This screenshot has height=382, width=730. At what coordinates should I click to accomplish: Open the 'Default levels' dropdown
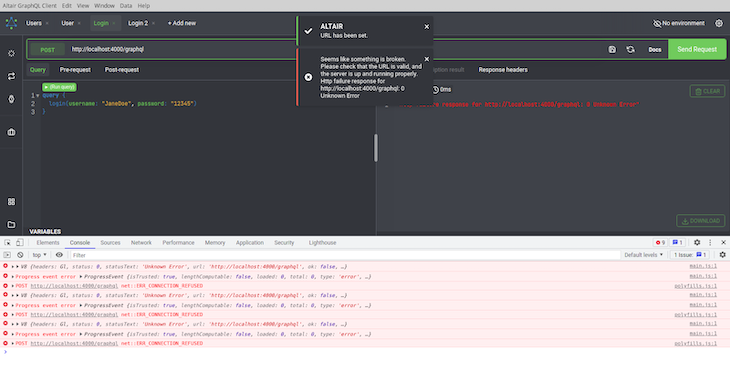pyautogui.click(x=643, y=255)
